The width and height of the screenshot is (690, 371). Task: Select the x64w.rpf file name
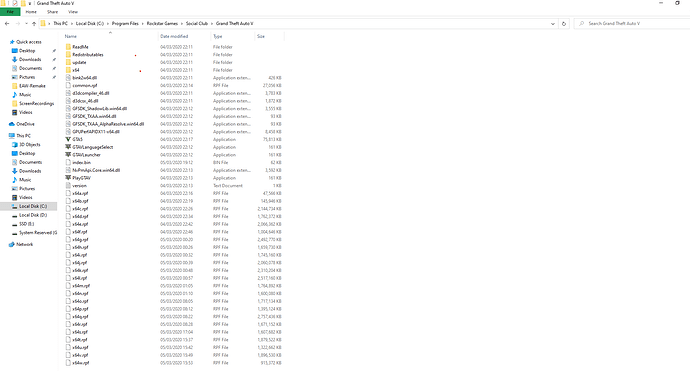click(81, 363)
